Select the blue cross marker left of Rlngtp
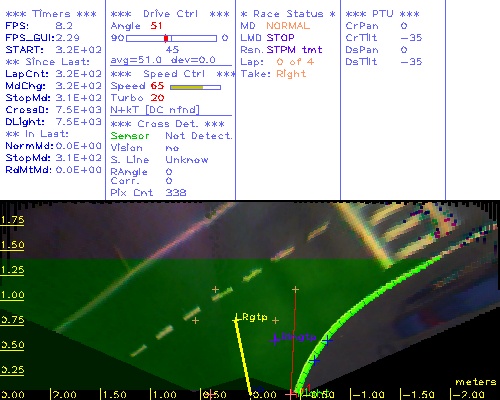The image size is (500, 400). tap(275, 340)
